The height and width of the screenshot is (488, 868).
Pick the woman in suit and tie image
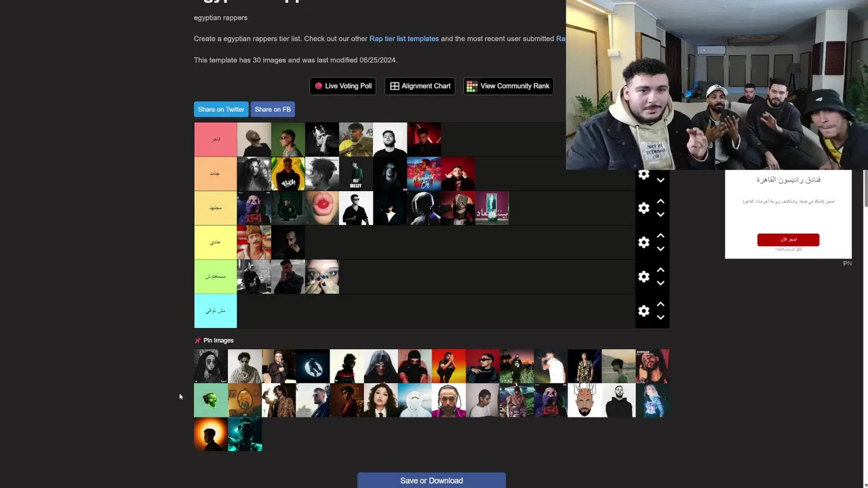tap(381, 401)
